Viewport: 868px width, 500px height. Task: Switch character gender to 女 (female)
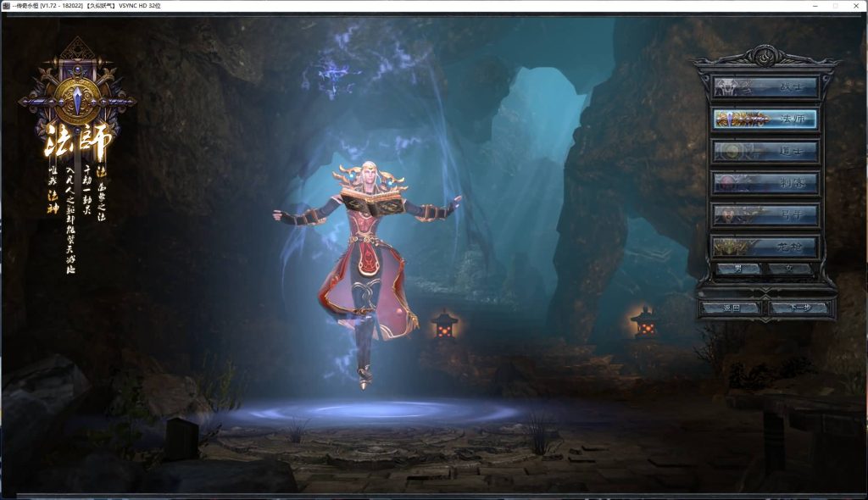789,269
